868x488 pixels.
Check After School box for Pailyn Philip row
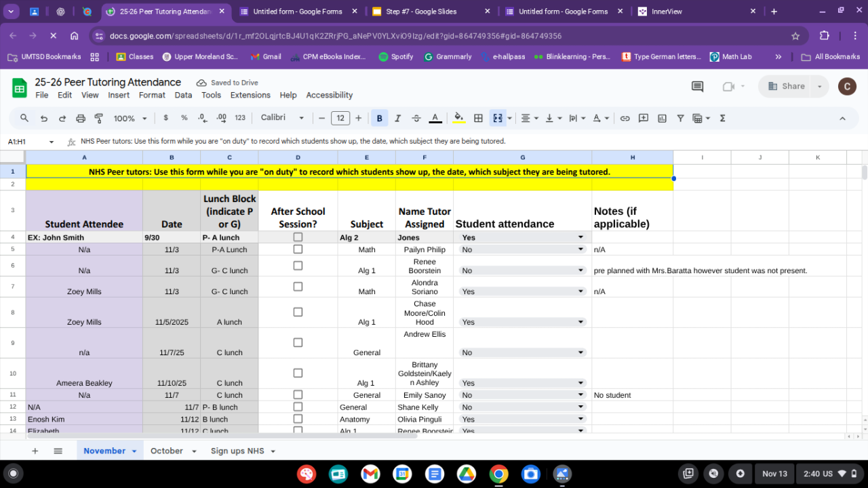[x=298, y=249]
